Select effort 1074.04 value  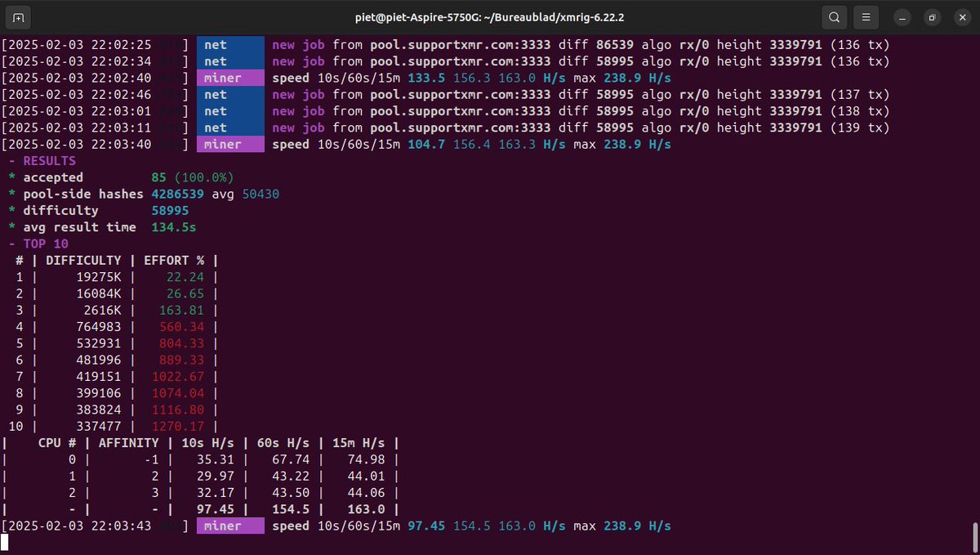pyautogui.click(x=178, y=393)
